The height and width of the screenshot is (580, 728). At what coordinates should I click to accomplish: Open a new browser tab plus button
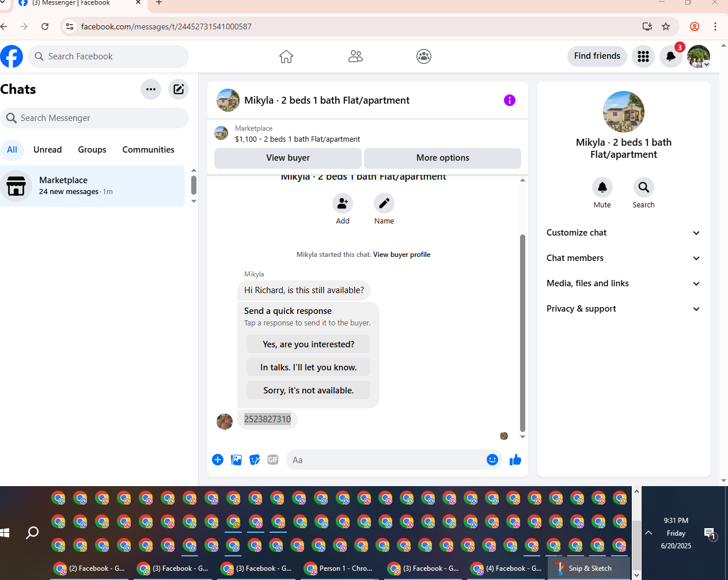159,3
